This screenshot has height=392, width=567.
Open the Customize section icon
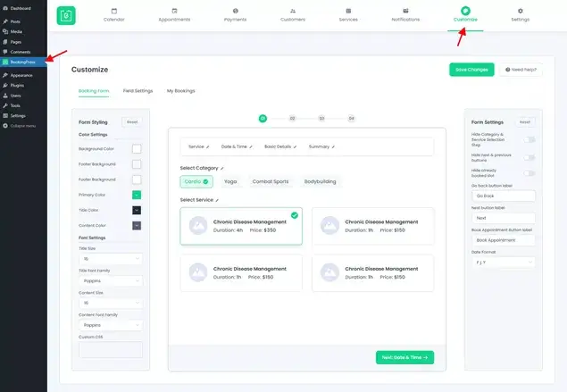tap(465, 11)
